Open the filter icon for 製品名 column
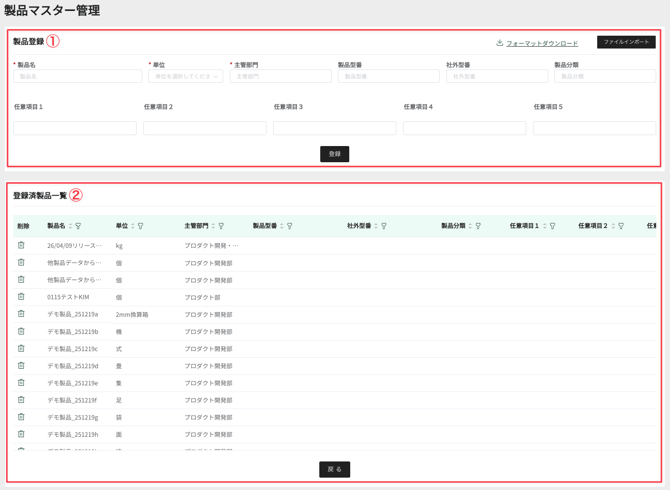This screenshot has width=670, height=490. click(78, 226)
